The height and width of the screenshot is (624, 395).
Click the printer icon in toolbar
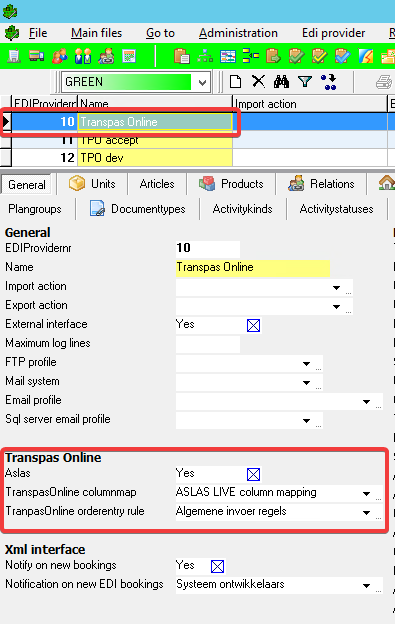pyautogui.click(x=383, y=82)
